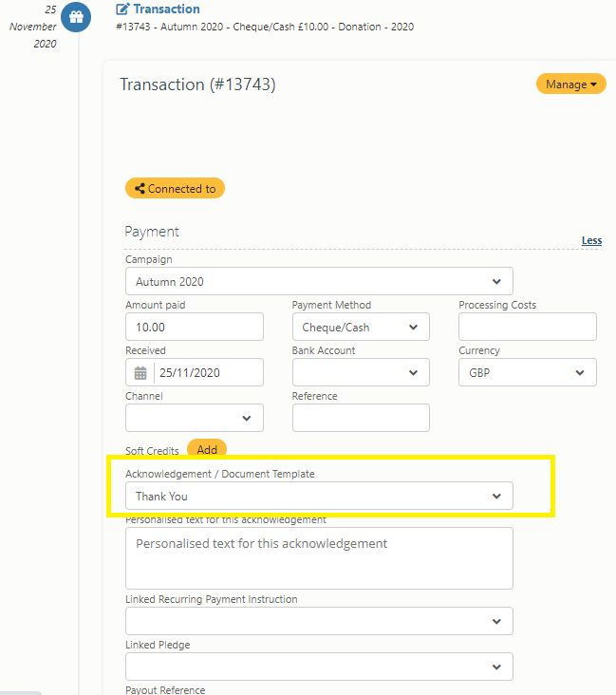This screenshot has height=695, width=616.
Task: Open the Manage dropdown button
Action: (570, 84)
